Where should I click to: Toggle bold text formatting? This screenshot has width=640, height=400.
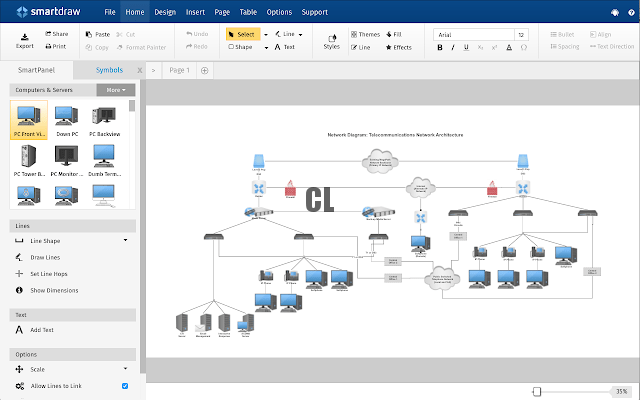(x=440, y=47)
